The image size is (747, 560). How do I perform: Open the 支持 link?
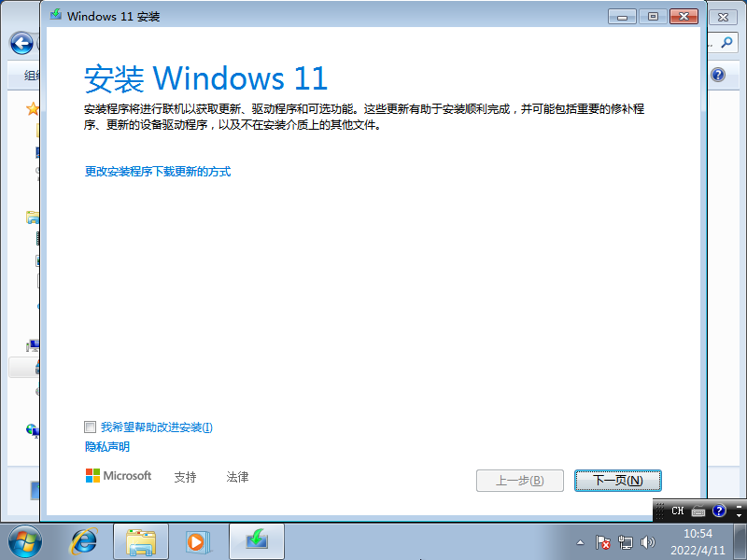(185, 477)
